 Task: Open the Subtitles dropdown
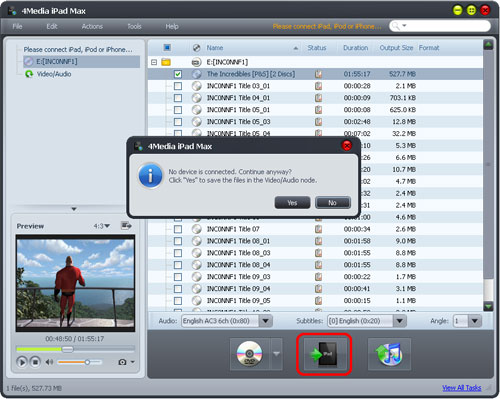pos(400,321)
